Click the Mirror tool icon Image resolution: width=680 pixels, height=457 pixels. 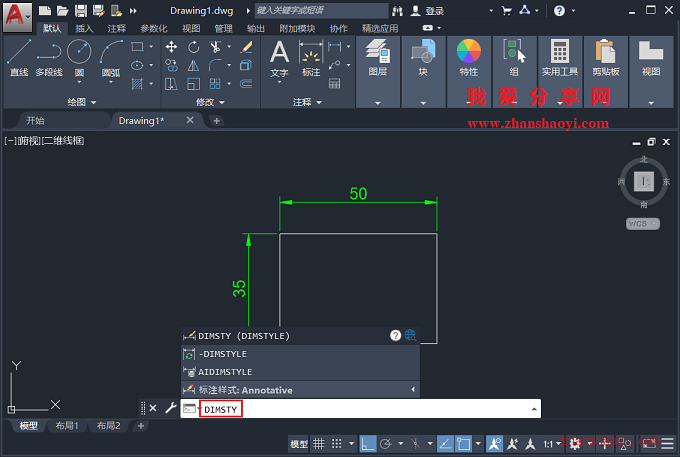pyautogui.click(x=193, y=65)
